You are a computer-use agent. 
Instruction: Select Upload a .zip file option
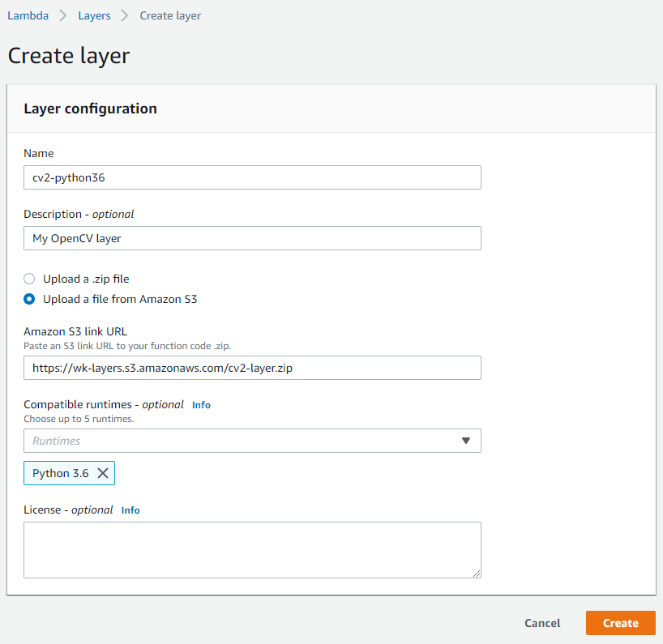point(29,279)
